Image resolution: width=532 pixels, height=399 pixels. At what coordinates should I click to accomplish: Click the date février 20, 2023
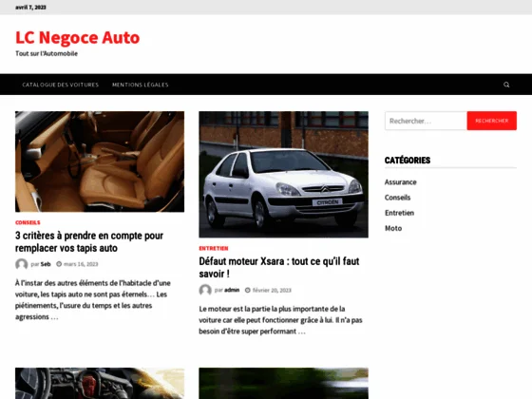[272, 290]
